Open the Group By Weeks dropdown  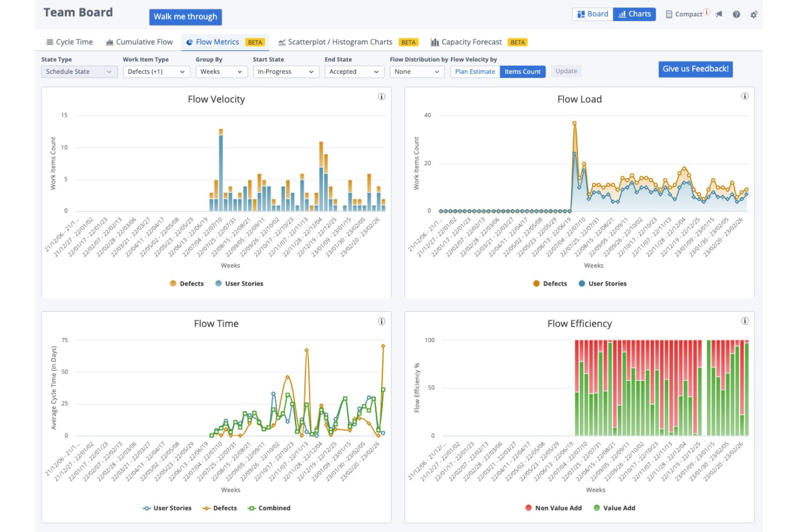coord(222,72)
